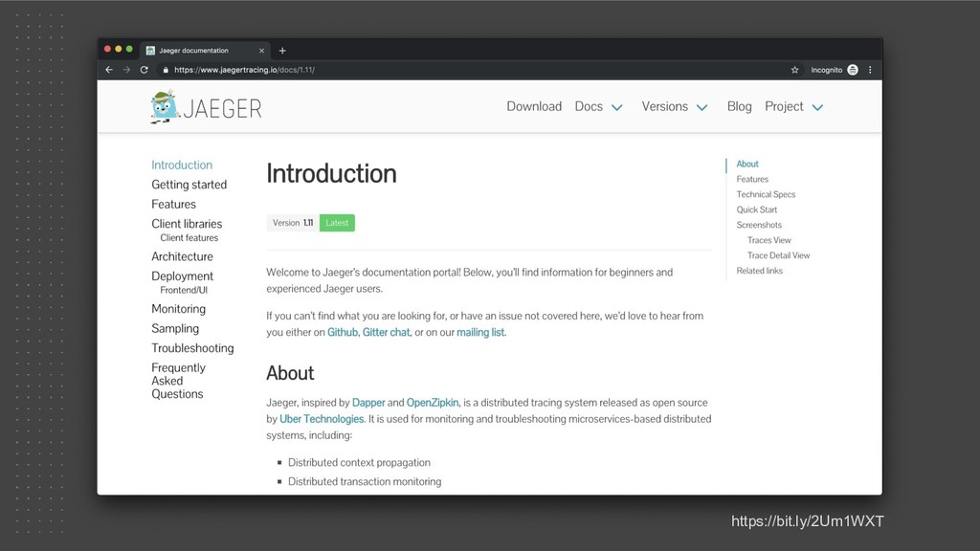Close the Jaeger documentation tab

click(x=262, y=51)
